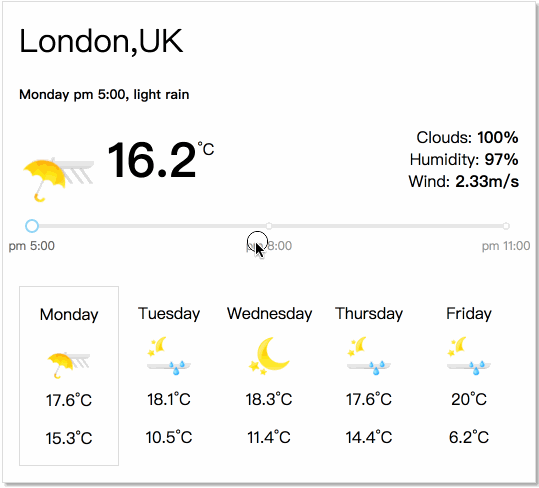
Task: Click the London,UK city title
Action: pyautogui.click(x=101, y=42)
